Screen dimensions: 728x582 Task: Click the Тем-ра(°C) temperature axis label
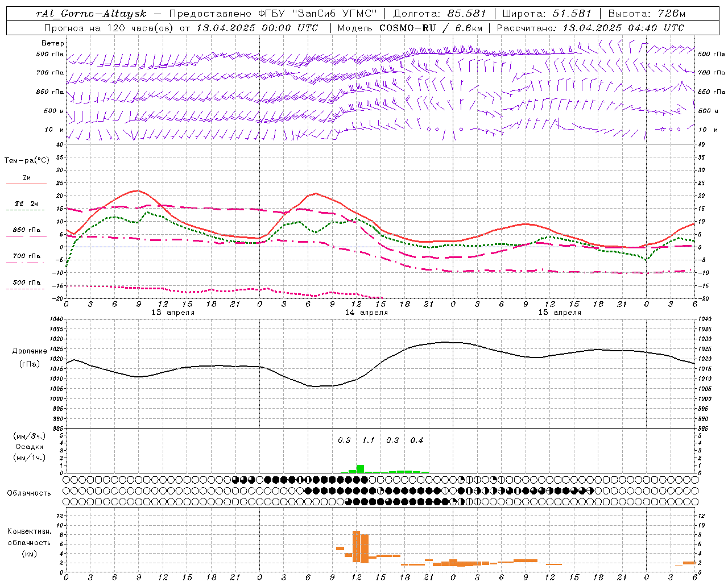click(x=27, y=161)
